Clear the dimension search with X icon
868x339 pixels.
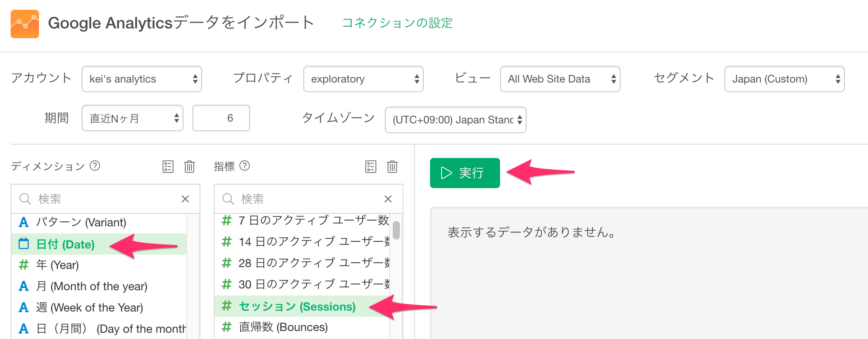[185, 199]
